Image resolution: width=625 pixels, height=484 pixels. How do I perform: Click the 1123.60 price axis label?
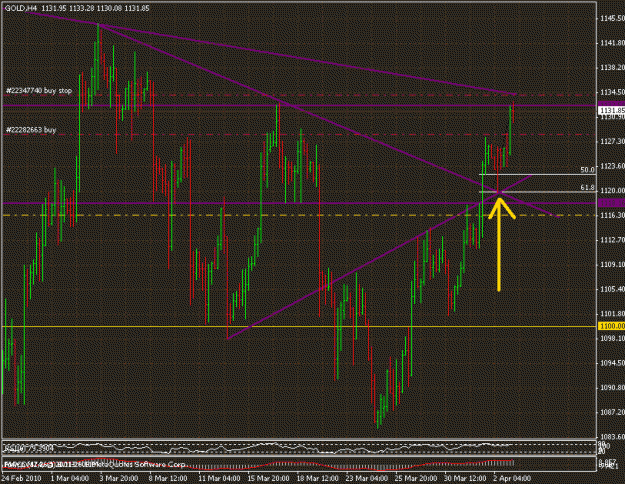point(612,166)
